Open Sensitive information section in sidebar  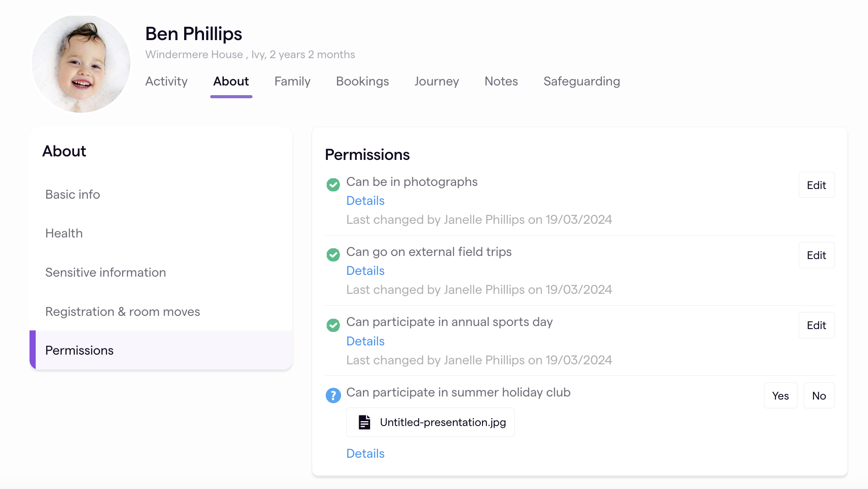pyautogui.click(x=106, y=272)
